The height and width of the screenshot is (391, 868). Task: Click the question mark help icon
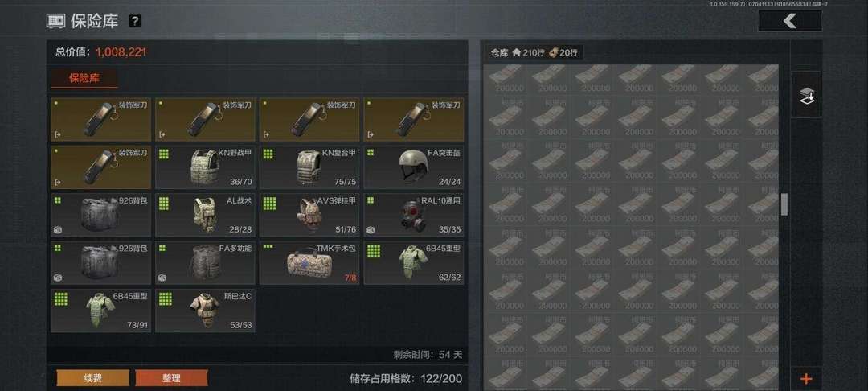pyautogui.click(x=135, y=21)
